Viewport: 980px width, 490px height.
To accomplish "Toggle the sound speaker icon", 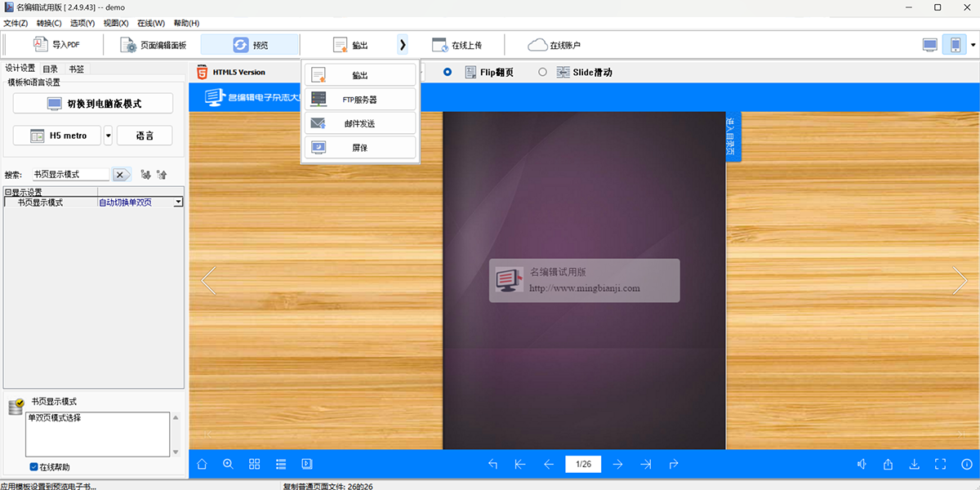I will (862, 464).
